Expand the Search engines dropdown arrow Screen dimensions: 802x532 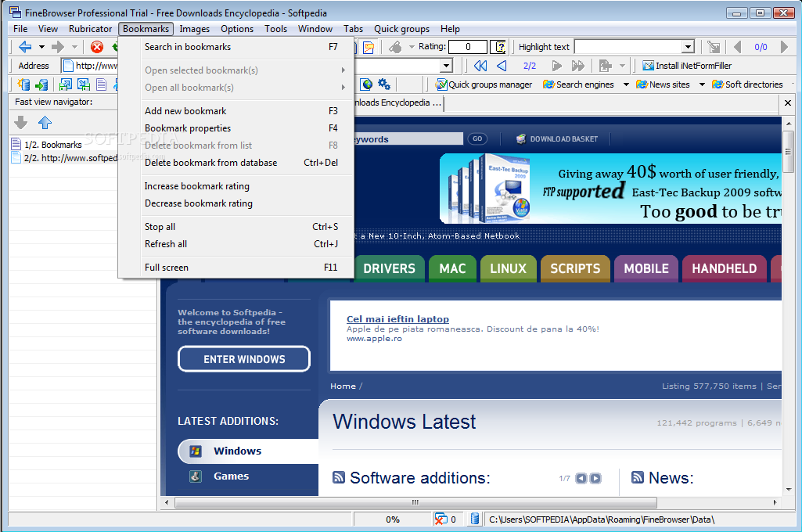tap(625, 84)
